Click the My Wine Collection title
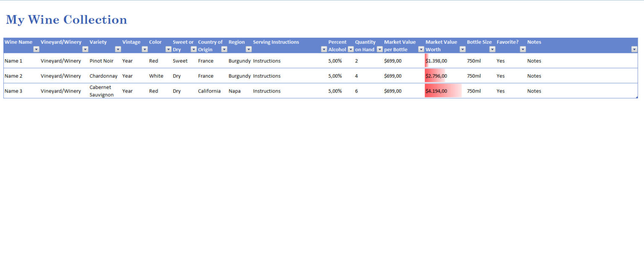Image resolution: width=644 pixels, height=265 pixels. pos(66,19)
